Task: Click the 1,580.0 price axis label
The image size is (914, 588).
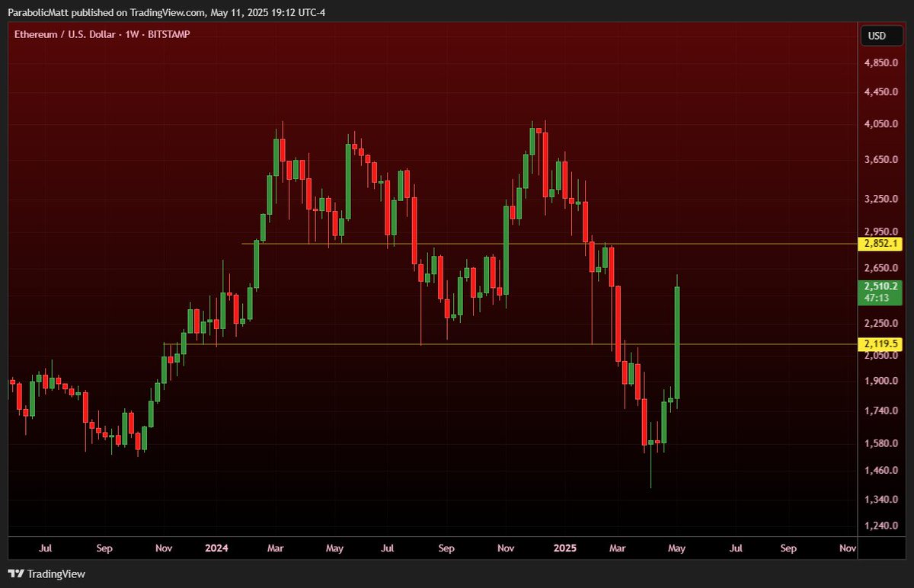Action: click(880, 443)
